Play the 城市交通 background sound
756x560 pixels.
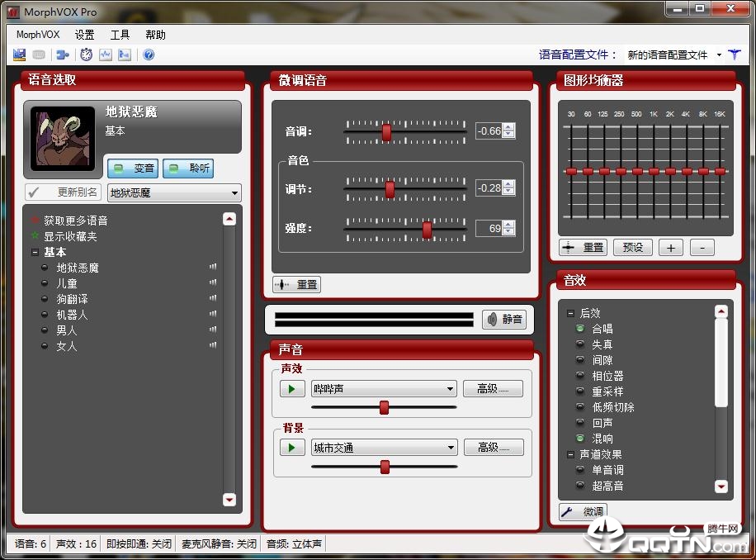click(x=292, y=448)
